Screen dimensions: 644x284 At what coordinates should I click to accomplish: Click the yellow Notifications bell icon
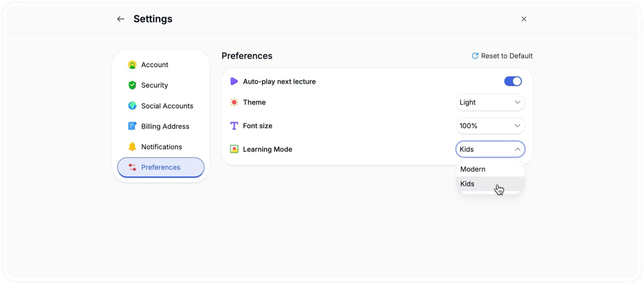point(132,147)
